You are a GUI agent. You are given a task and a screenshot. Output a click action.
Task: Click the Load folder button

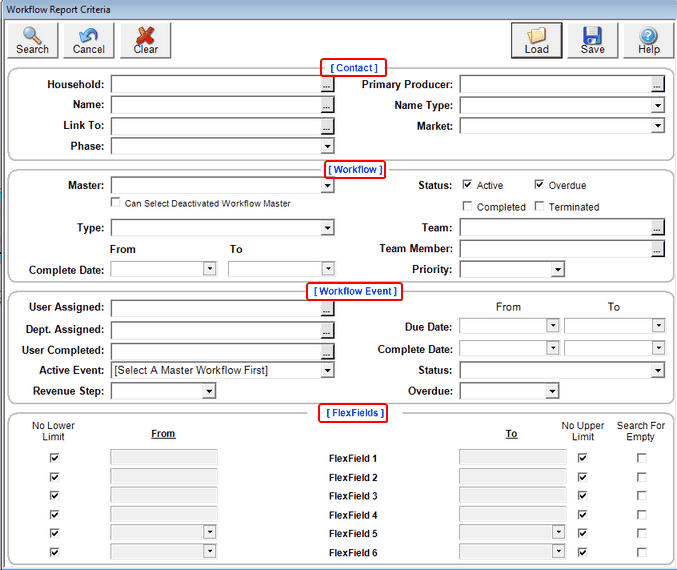coord(537,40)
